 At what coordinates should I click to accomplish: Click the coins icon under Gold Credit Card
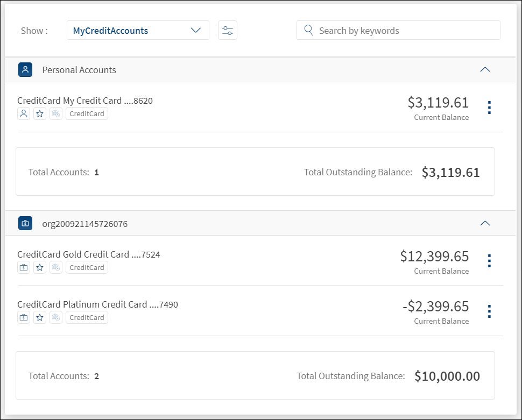[x=56, y=267]
